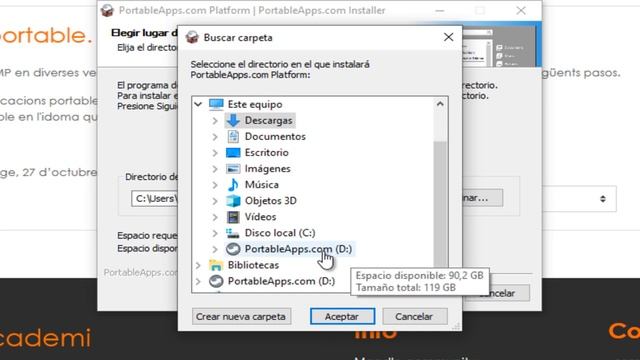
Task: Select the Disco local (C:) label
Action: (280, 233)
